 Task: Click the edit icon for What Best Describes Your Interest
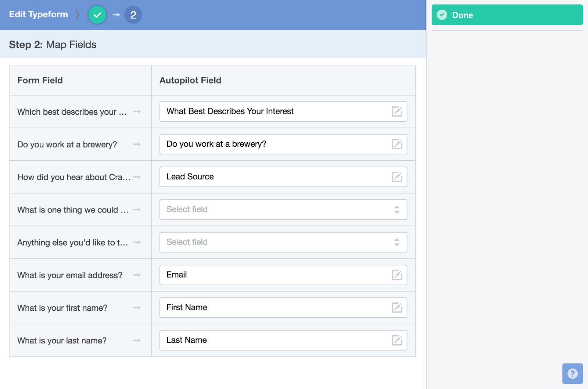point(397,111)
